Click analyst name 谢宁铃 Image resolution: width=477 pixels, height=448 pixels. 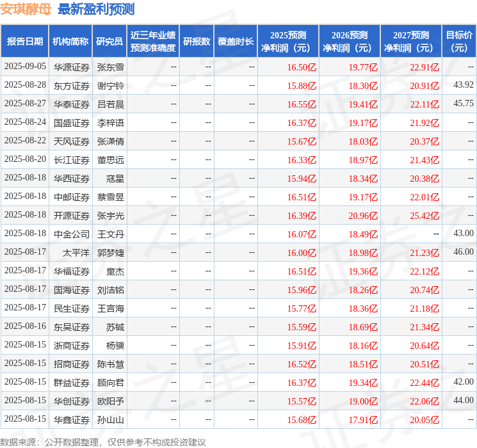(x=110, y=85)
